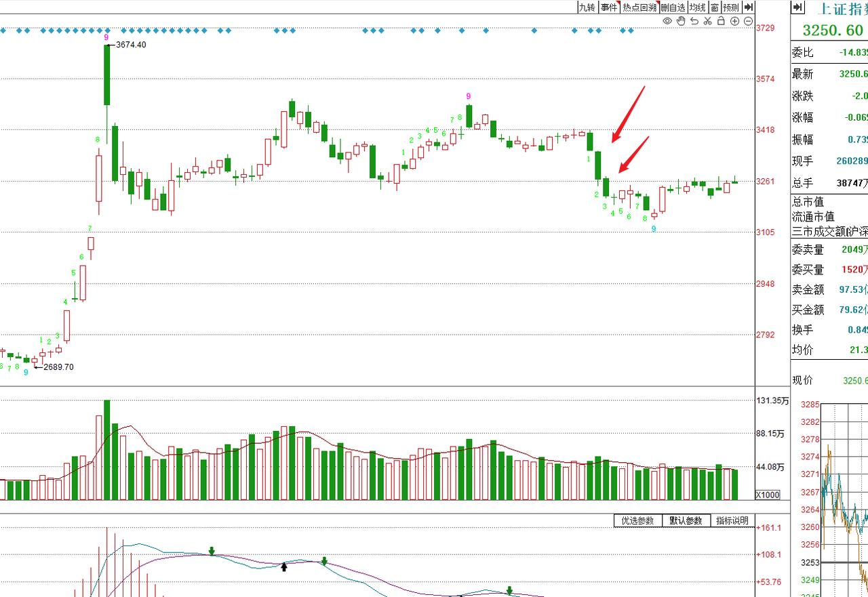Select the 优选参数 tab
Viewport: 868px width, 597px height.
(637, 520)
